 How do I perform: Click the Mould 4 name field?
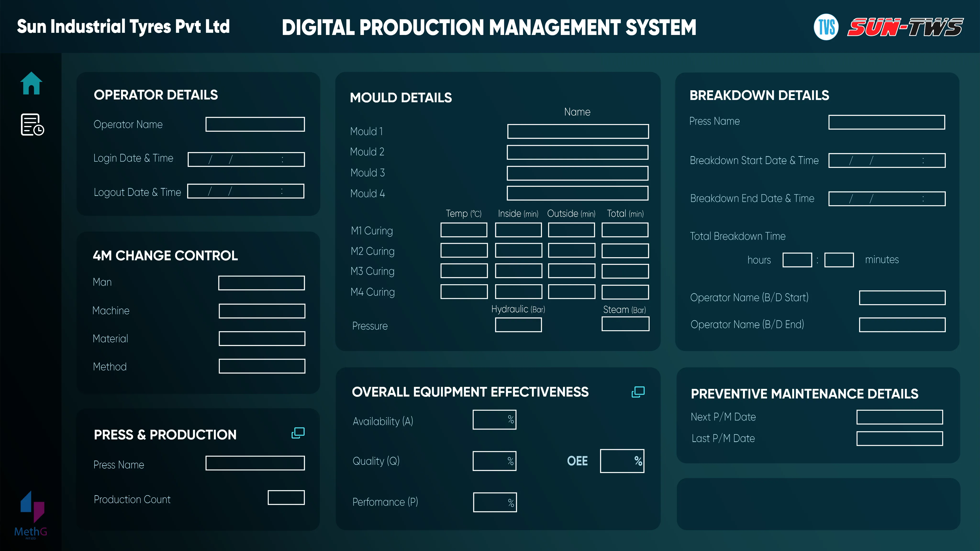tap(578, 193)
